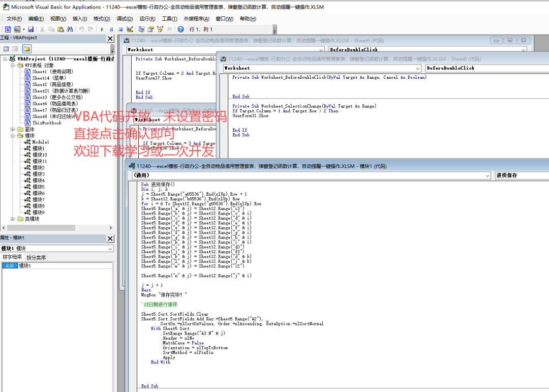
Task: Select 模块10 in project tree
Action: tap(40, 155)
